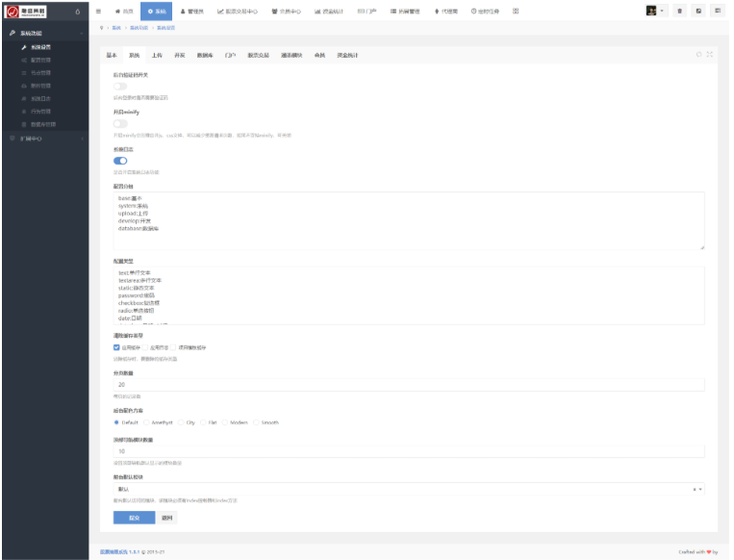734x560 pixels.
Task: Uncheck the first checked cache checkbox
Action: pos(116,347)
